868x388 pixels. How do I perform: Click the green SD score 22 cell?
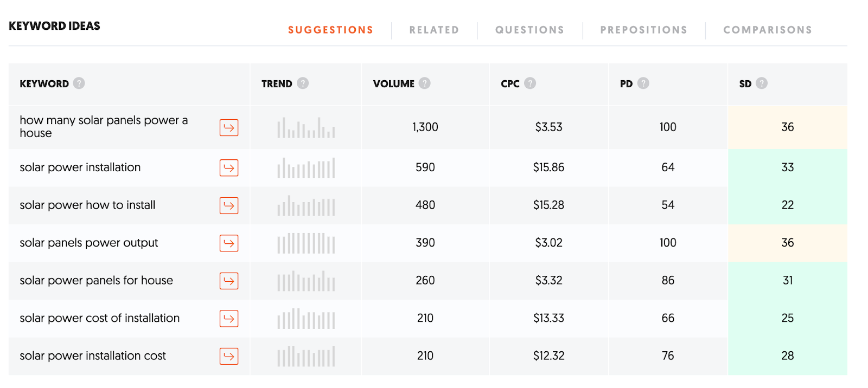pos(787,205)
